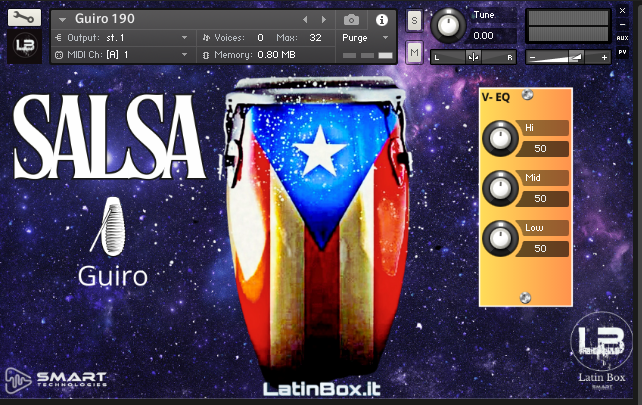The image size is (642, 405).
Task: Open the Purge menu
Action: tap(364, 38)
